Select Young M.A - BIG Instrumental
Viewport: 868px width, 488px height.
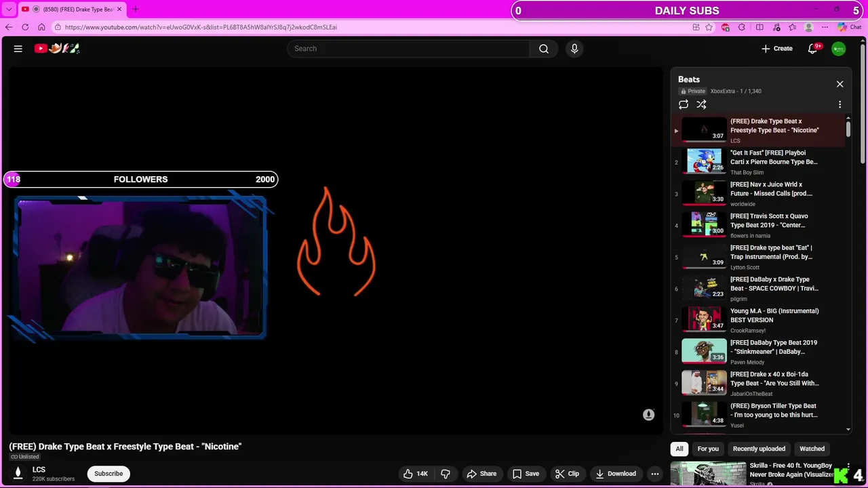[x=759, y=321]
